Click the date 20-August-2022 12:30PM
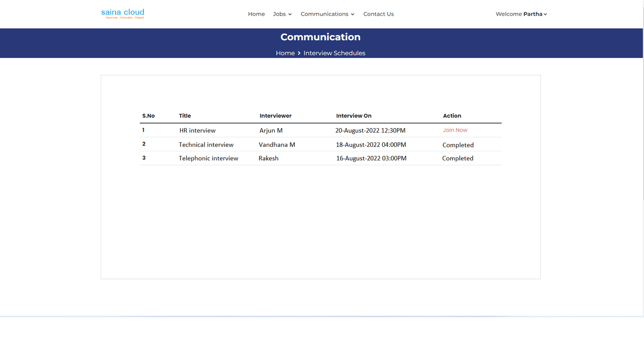The height and width of the screenshot is (362, 644). point(370,131)
